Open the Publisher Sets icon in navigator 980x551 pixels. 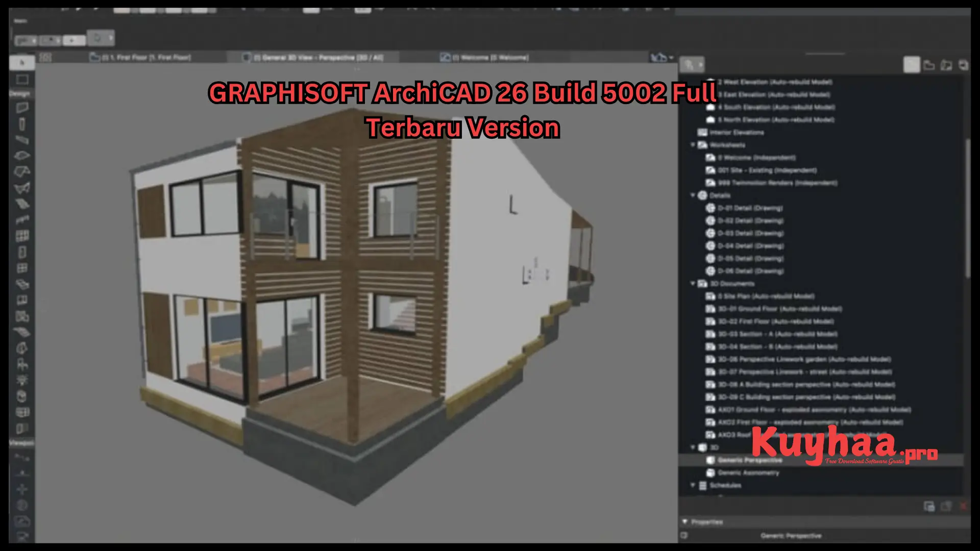click(963, 65)
